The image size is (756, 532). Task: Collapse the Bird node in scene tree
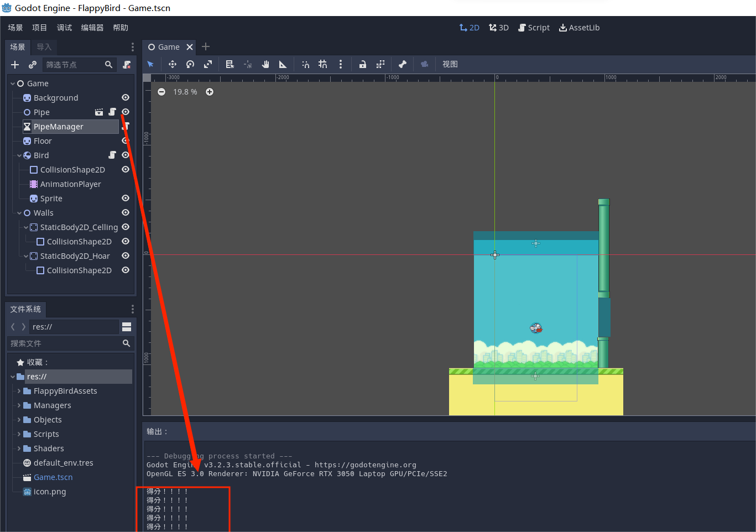[x=19, y=155]
